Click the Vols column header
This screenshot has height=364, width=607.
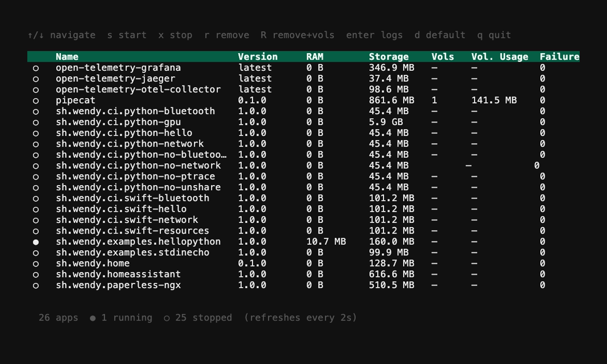443,57
